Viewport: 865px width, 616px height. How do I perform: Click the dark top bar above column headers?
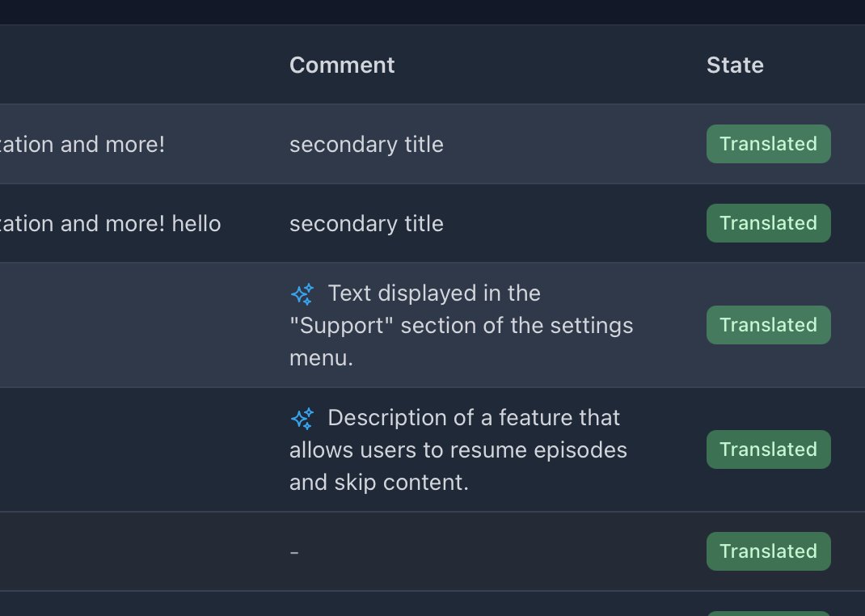(x=432, y=11)
